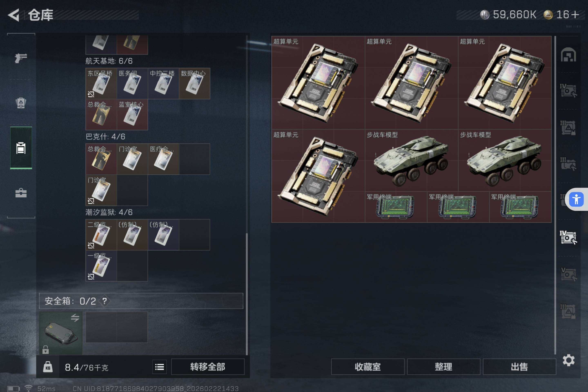Select the backpack equipment sidebar icon

coord(21,102)
